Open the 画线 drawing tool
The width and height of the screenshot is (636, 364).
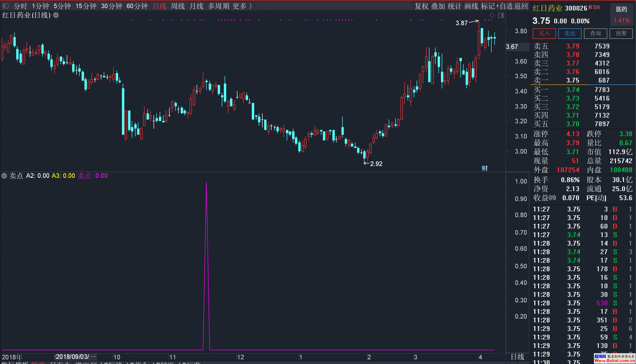point(471,6)
